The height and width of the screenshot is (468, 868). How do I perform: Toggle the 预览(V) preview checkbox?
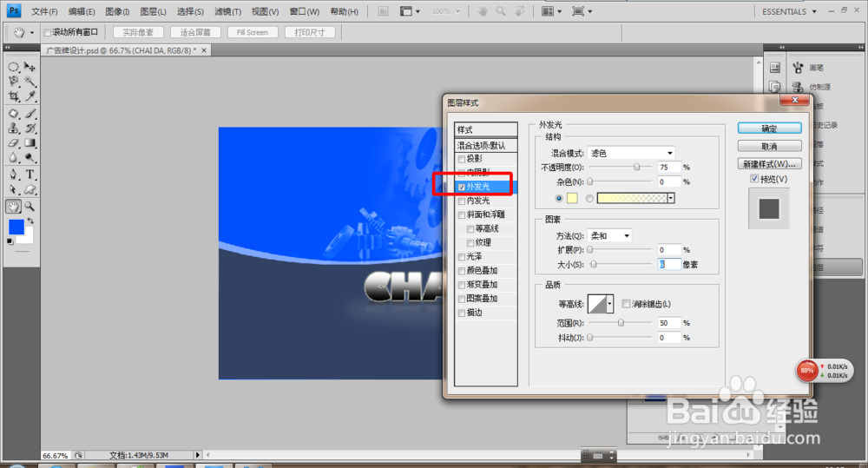[754, 178]
